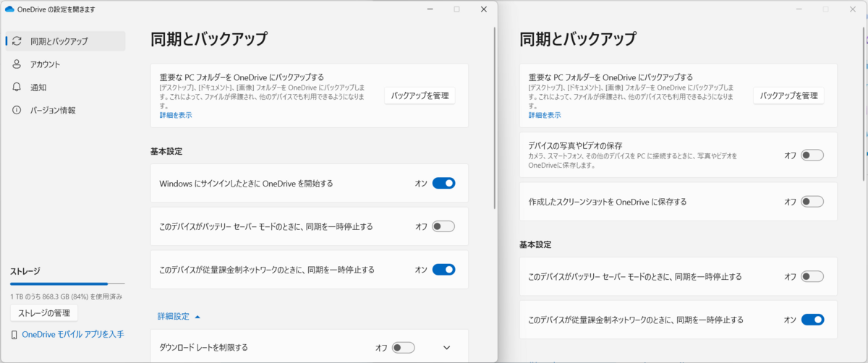868x363 pixels.
Task: Toggle Windows サインイン時に OneDrive を開始する switch
Action: coord(443,183)
